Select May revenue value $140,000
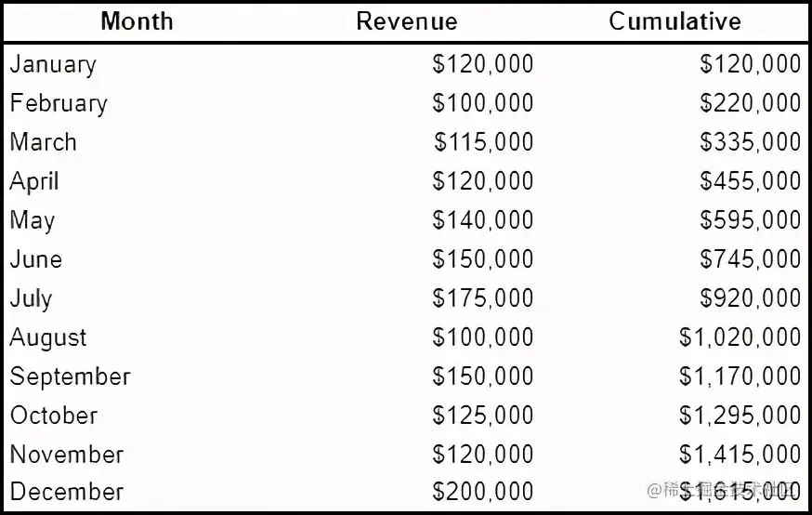Viewport: 812px width, 515px height. [482, 219]
